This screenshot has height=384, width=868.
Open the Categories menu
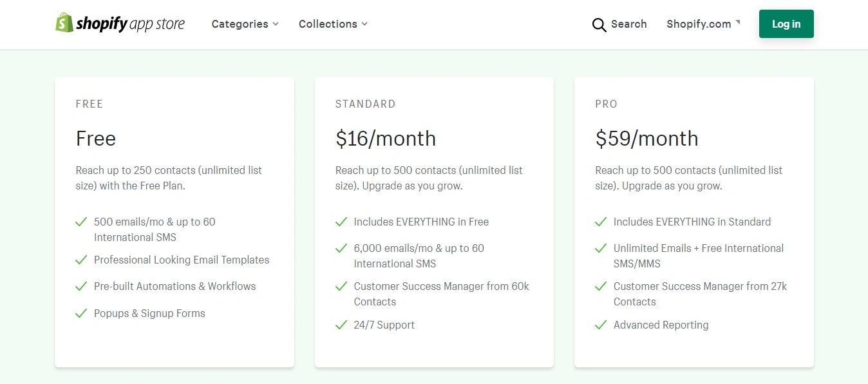[x=240, y=24]
